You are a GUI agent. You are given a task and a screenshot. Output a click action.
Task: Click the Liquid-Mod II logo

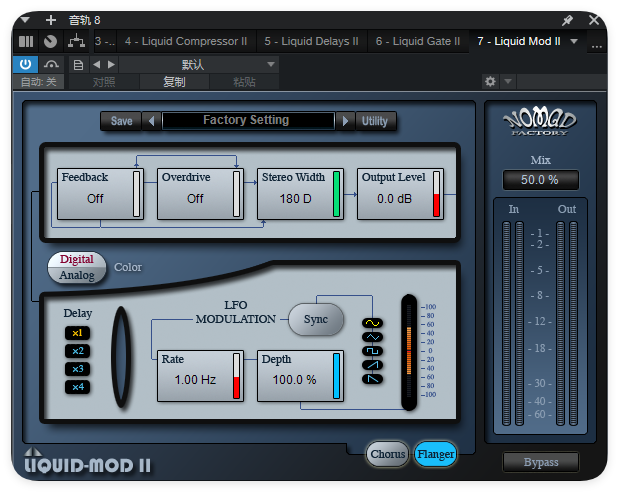87,461
